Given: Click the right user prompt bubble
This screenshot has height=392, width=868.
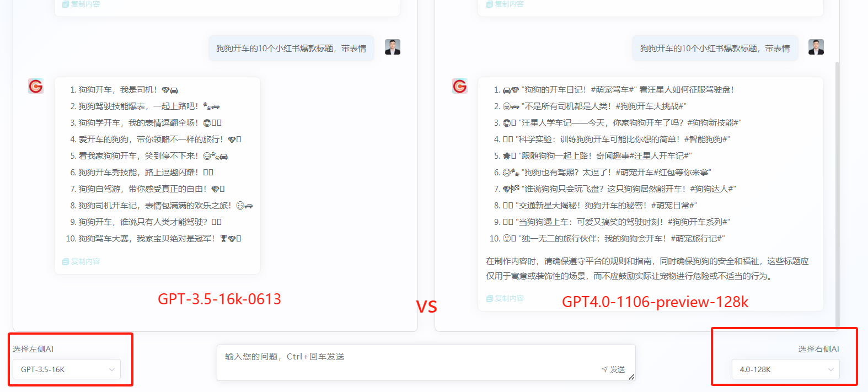Looking at the screenshot, I should click(715, 49).
